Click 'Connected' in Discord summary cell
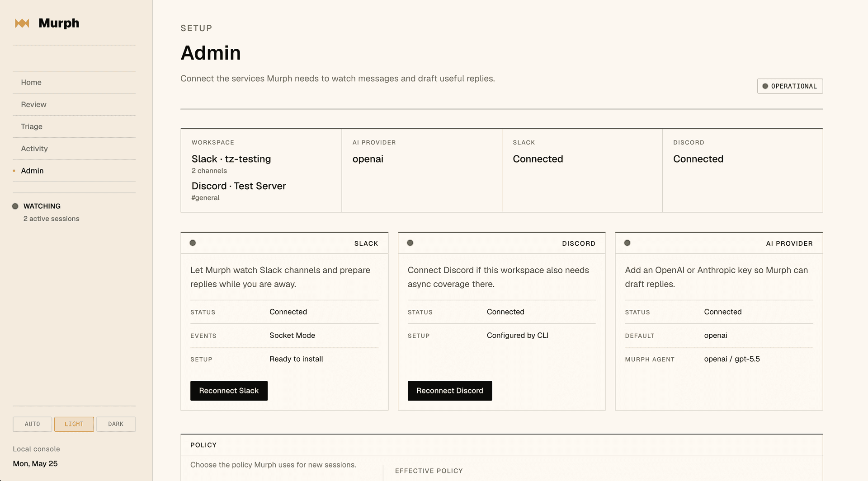Viewport: 868px width, 481px height. (x=698, y=159)
